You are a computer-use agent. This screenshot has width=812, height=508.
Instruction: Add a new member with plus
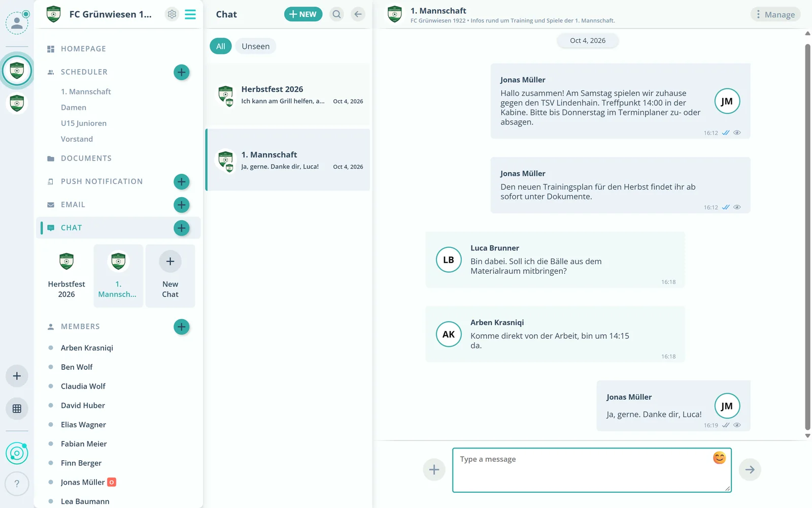(182, 327)
